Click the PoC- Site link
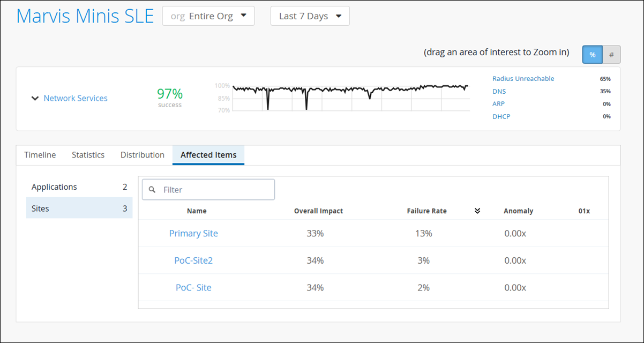The height and width of the screenshot is (343, 644). pos(193,288)
